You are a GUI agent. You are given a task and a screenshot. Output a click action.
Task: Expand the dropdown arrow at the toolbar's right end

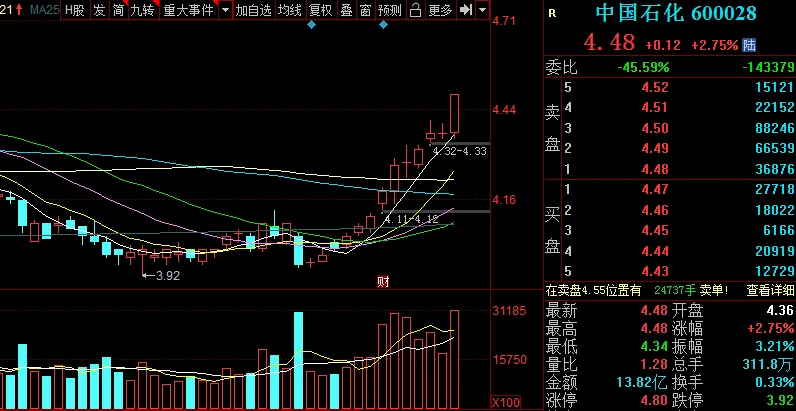(x=483, y=10)
